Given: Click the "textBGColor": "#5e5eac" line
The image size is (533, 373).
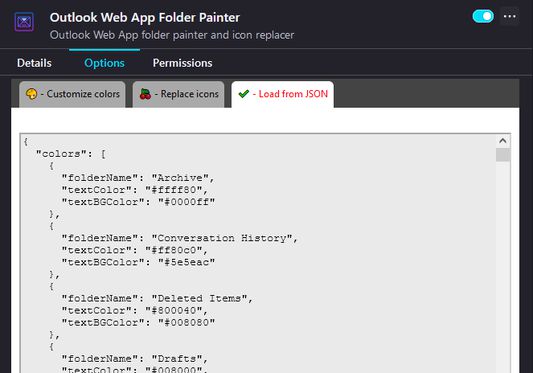Looking at the screenshot, I should click(x=138, y=262).
